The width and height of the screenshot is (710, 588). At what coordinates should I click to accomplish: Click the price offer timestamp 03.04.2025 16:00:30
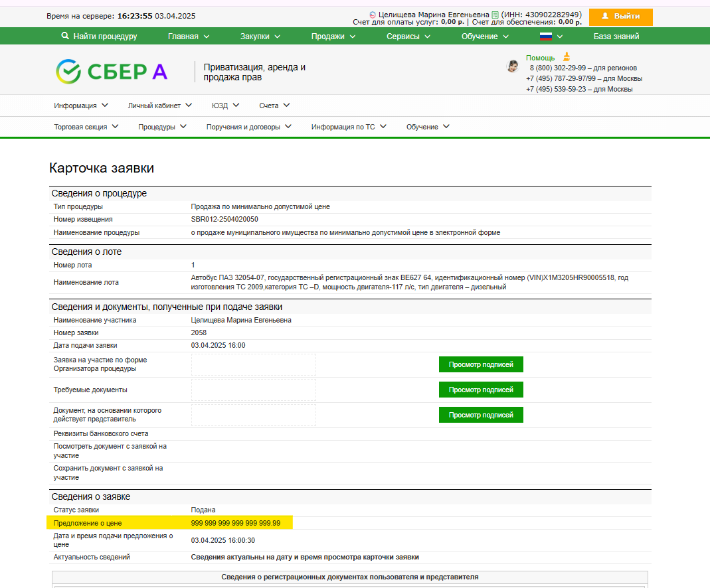[x=222, y=540]
